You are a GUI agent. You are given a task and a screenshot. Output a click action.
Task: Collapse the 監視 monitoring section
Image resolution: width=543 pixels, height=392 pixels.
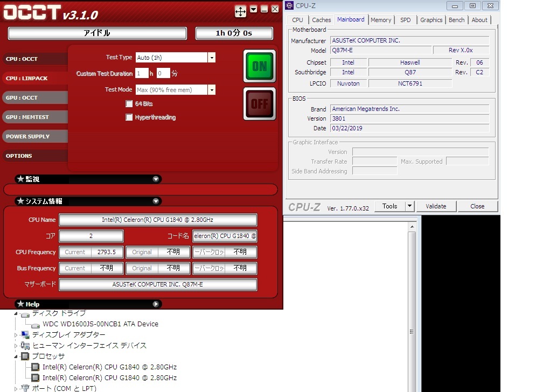coord(156,179)
